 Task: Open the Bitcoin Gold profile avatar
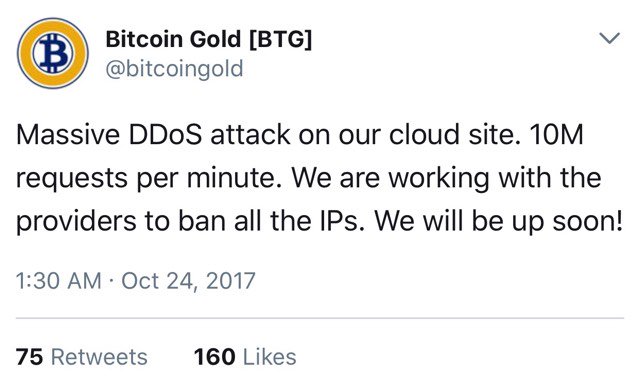coord(53,53)
